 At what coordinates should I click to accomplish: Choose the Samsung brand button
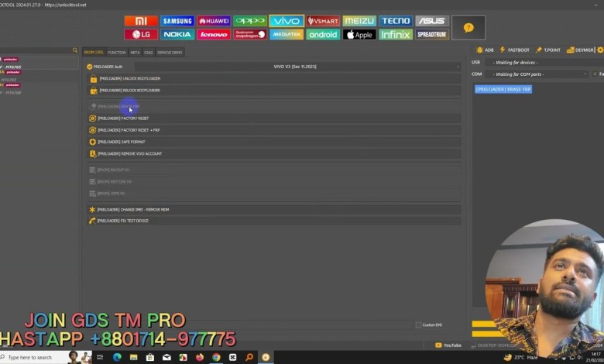pos(177,21)
